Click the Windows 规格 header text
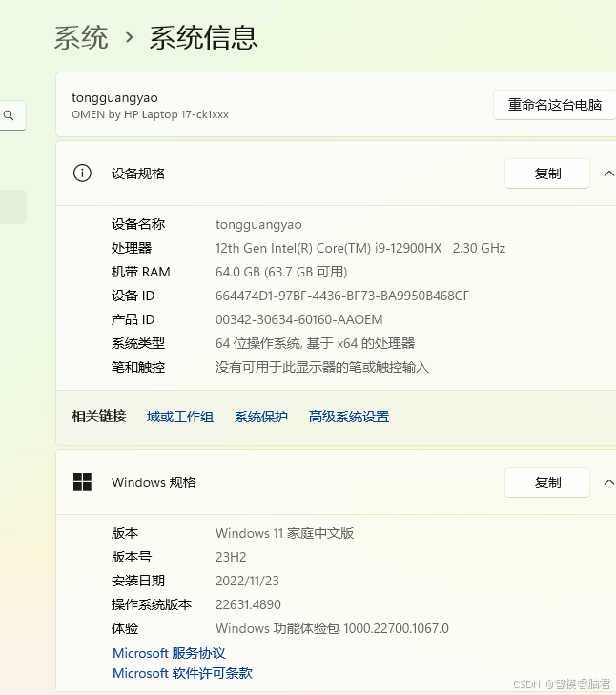Image resolution: width=616 pixels, height=695 pixels. point(154,482)
